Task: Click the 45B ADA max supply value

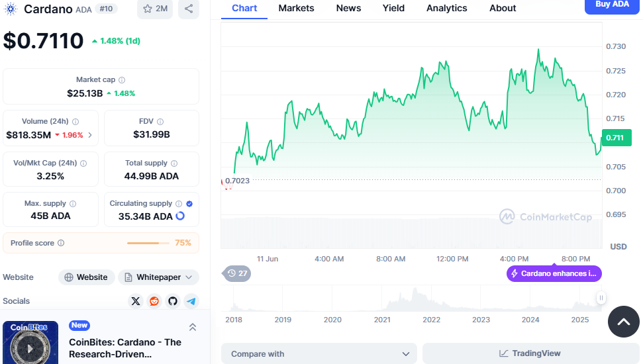Action: [x=50, y=216]
